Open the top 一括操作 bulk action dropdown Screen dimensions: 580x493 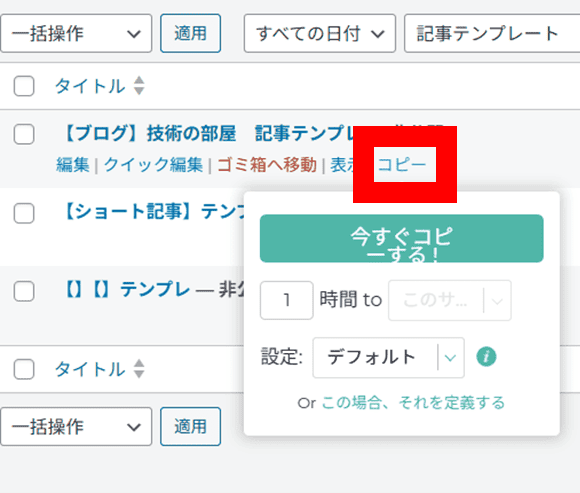pos(76,34)
